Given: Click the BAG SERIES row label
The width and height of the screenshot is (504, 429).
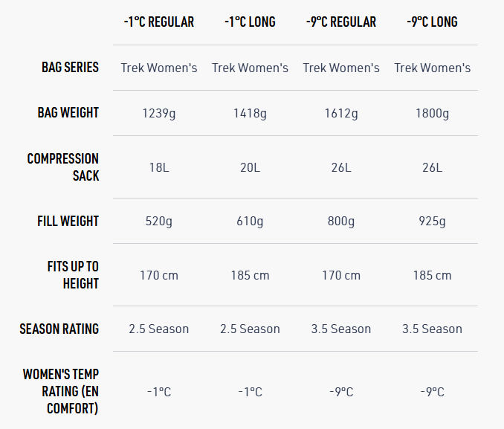Looking at the screenshot, I should (70, 68).
